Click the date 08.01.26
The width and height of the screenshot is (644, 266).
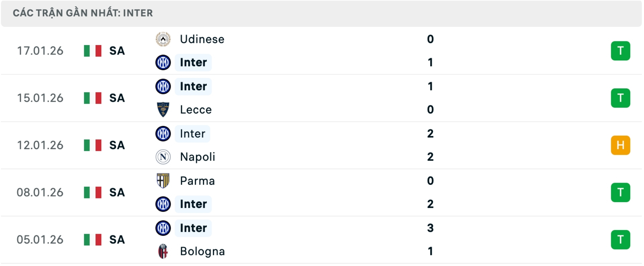(40, 192)
